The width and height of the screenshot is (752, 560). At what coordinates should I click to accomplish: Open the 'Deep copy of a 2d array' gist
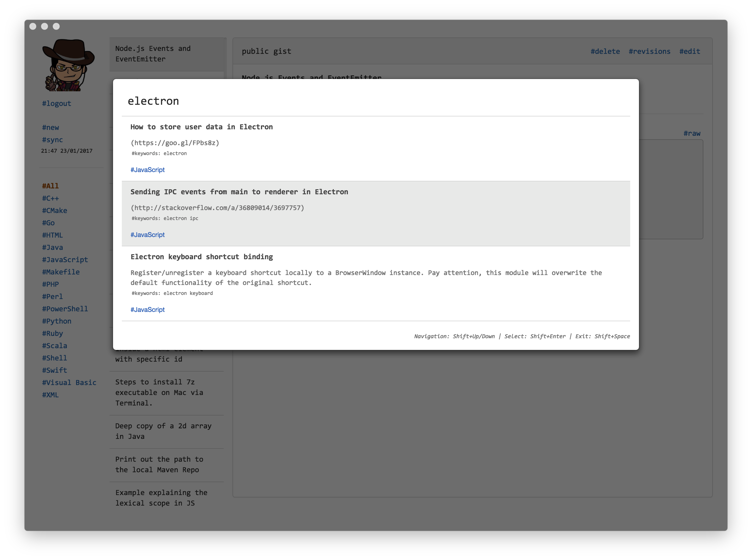[x=163, y=431]
